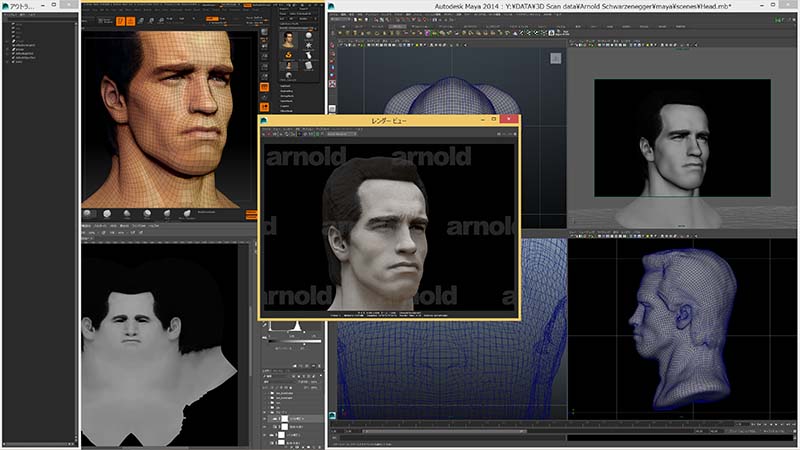Maximize the Render View window
Screen dimensions: 800x450
click(493, 119)
